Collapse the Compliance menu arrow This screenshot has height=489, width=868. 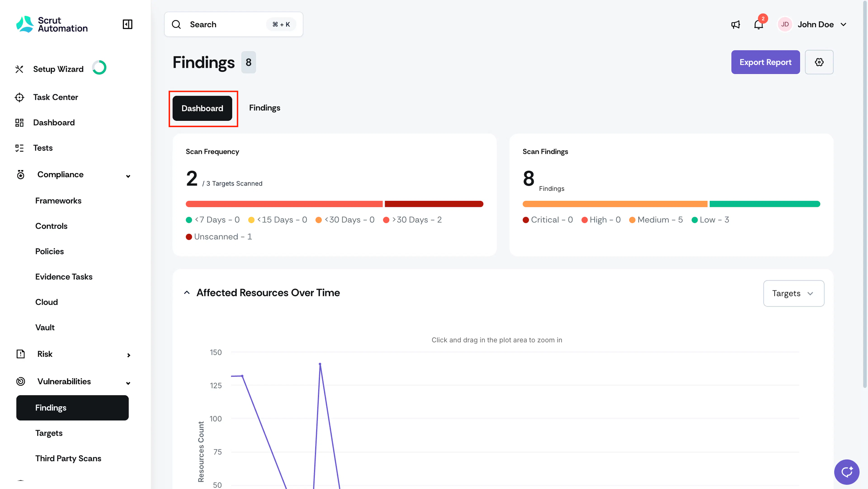pos(128,176)
